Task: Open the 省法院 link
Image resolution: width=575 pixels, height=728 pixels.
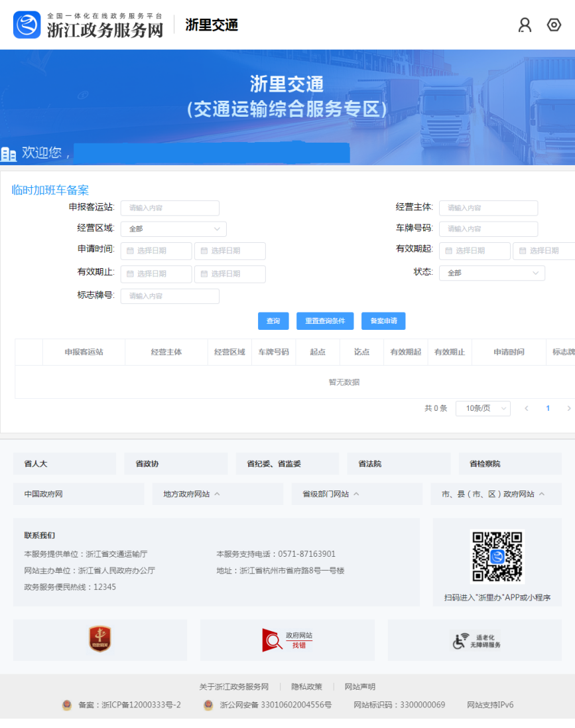Action: (399, 463)
